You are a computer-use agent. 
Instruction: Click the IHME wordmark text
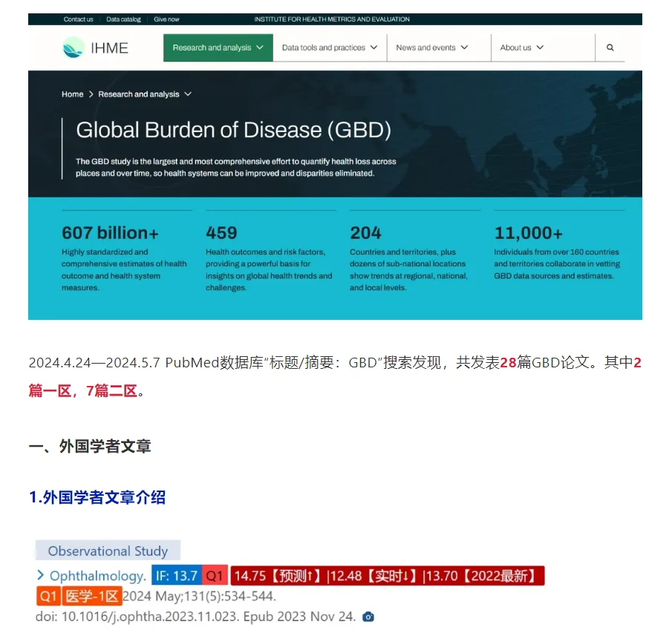click(110, 48)
